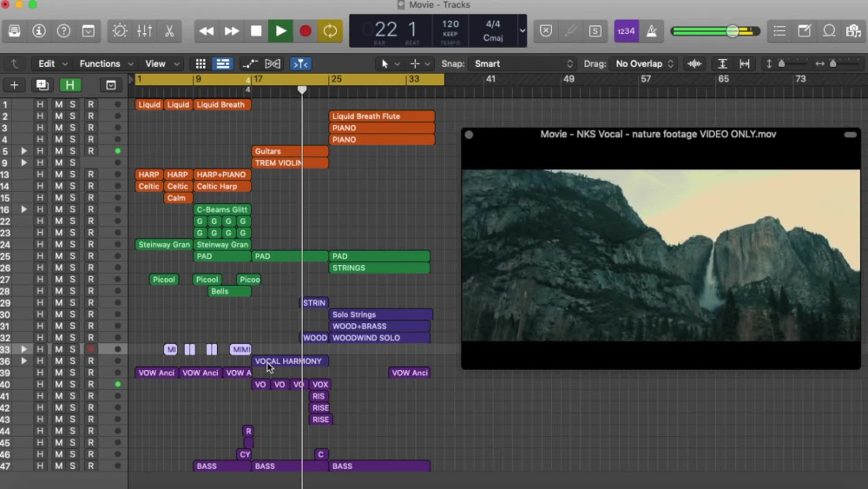Mute track 25 PAD
The width and height of the screenshot is (868, 489).
(59, 256)
